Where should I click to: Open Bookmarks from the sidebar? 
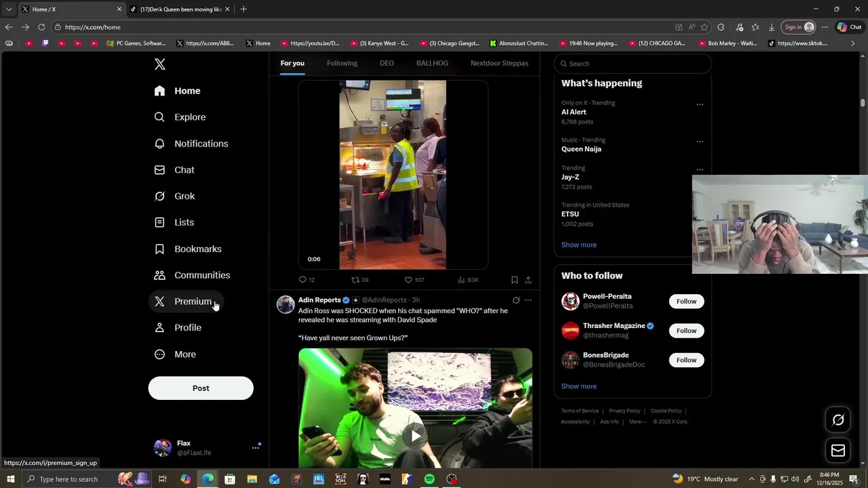tap(188, 249)
